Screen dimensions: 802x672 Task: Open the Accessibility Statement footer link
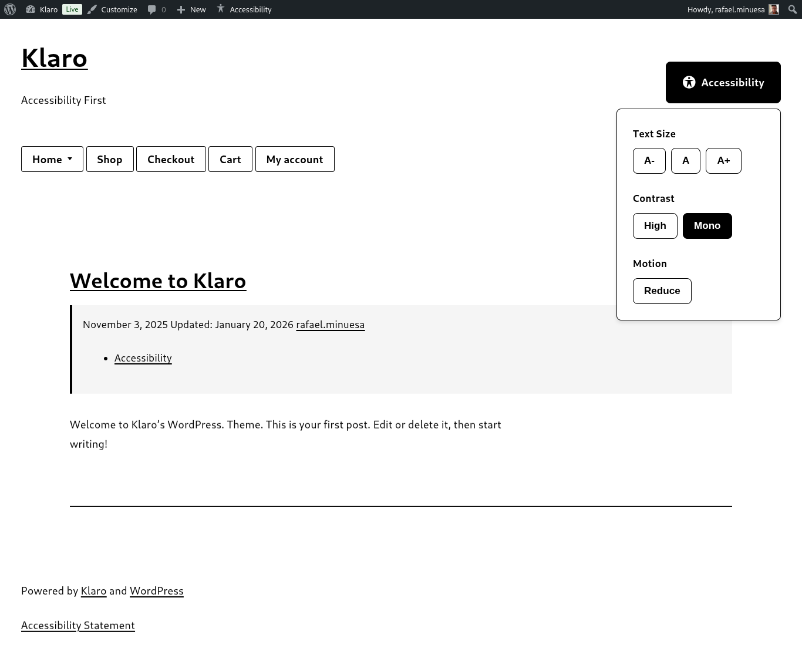(x=78, y=626)
